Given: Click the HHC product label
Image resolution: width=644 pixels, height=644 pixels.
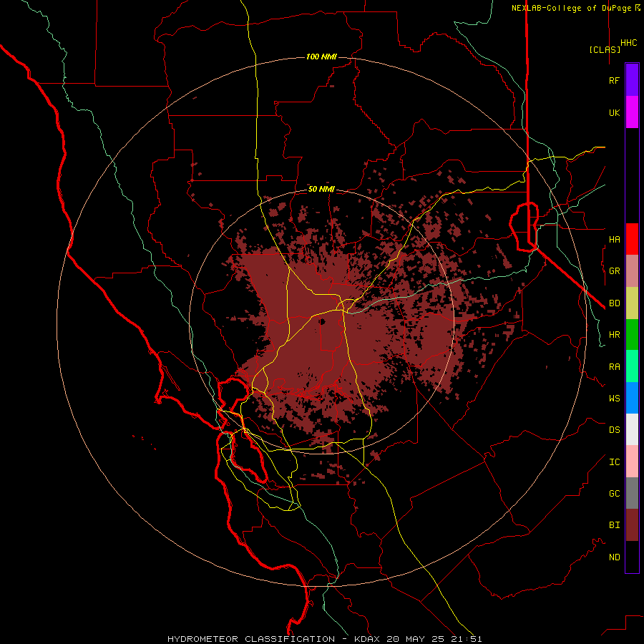Looking at the screenshot, I should pos(628,43).
